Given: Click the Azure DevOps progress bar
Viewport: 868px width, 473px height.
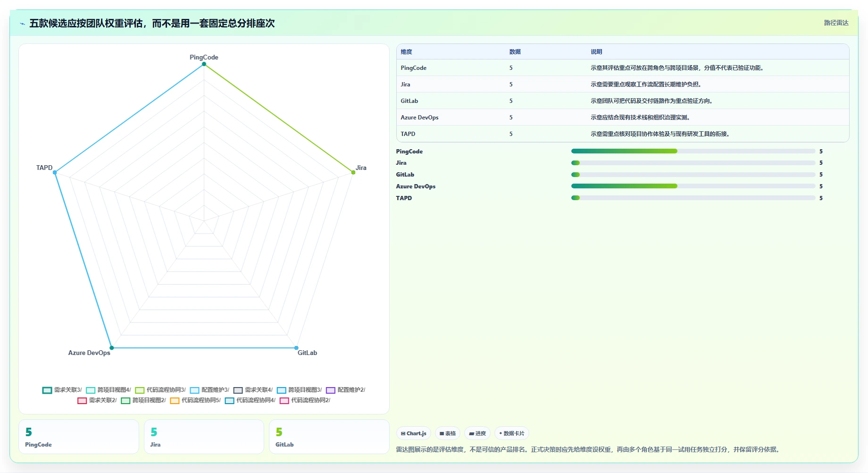Looking at the screenshot, I should 693,186.
